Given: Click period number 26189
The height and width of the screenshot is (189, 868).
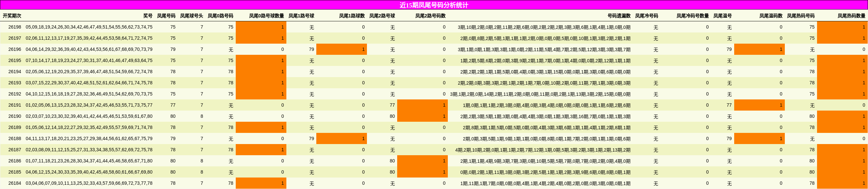Looking at the screenshot, I should 15,127.
